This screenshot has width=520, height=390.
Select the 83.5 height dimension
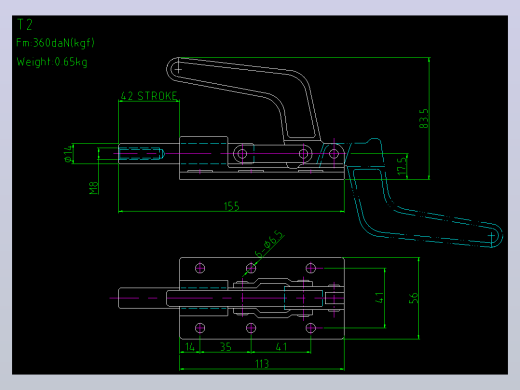pyautogui.click(x=423, y=118)
